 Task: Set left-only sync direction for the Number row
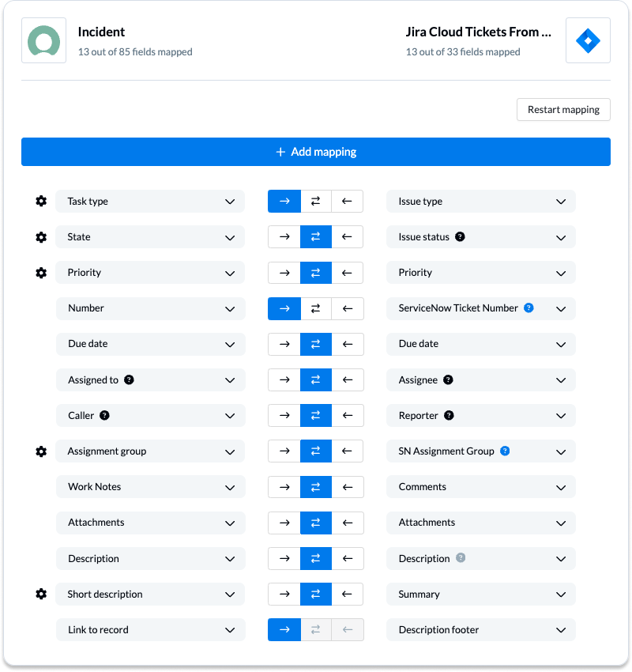[x=347, y=308]
